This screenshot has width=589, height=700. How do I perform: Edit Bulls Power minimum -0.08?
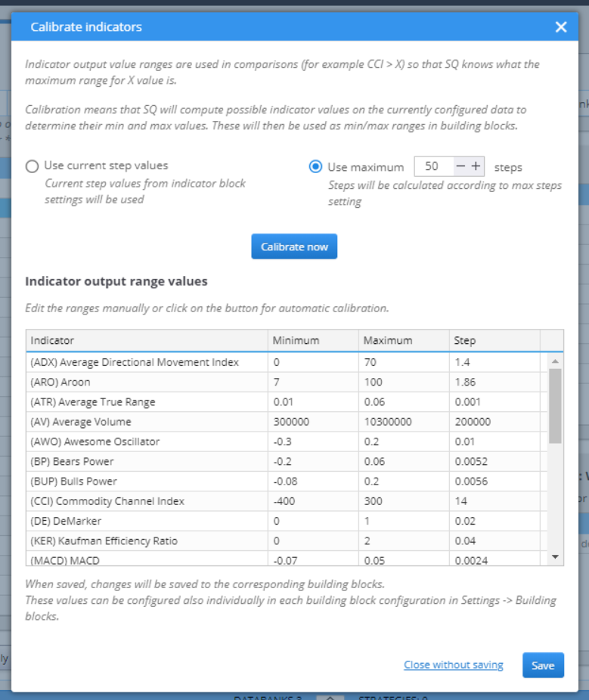tap(314, 482)
